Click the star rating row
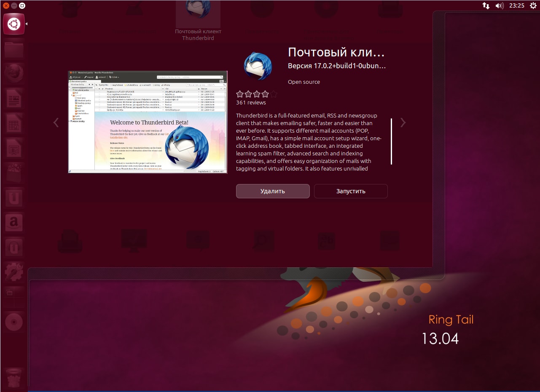The image size is (540, 392). [257, 94]
